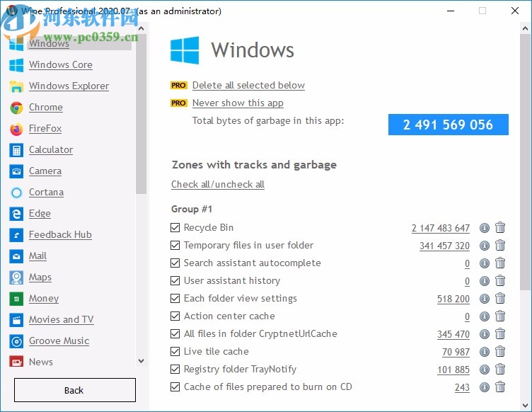Click the Edge browser icon

tap(16, 214)
